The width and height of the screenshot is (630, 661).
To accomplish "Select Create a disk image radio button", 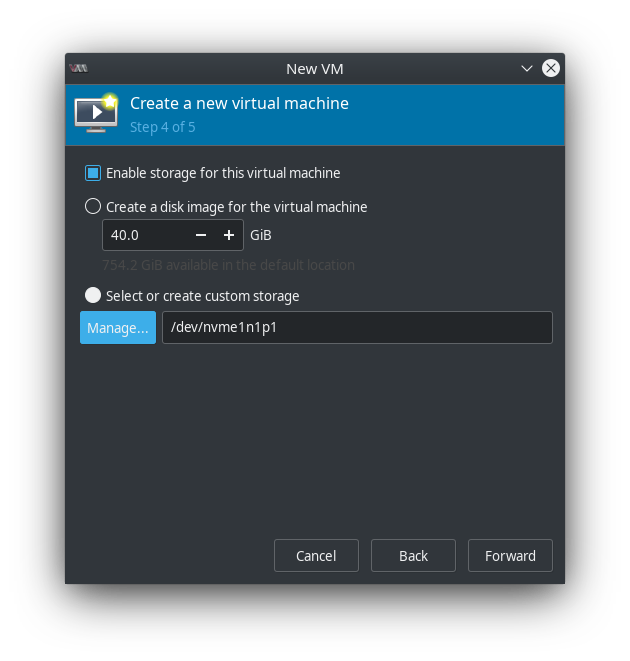I will pyautogui.click(x=93, y=207).
